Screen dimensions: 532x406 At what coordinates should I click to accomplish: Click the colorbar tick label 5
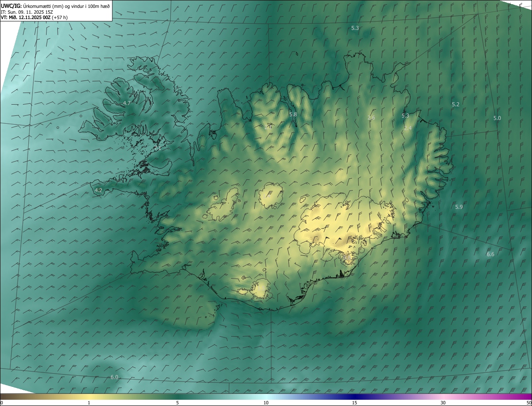177,403
